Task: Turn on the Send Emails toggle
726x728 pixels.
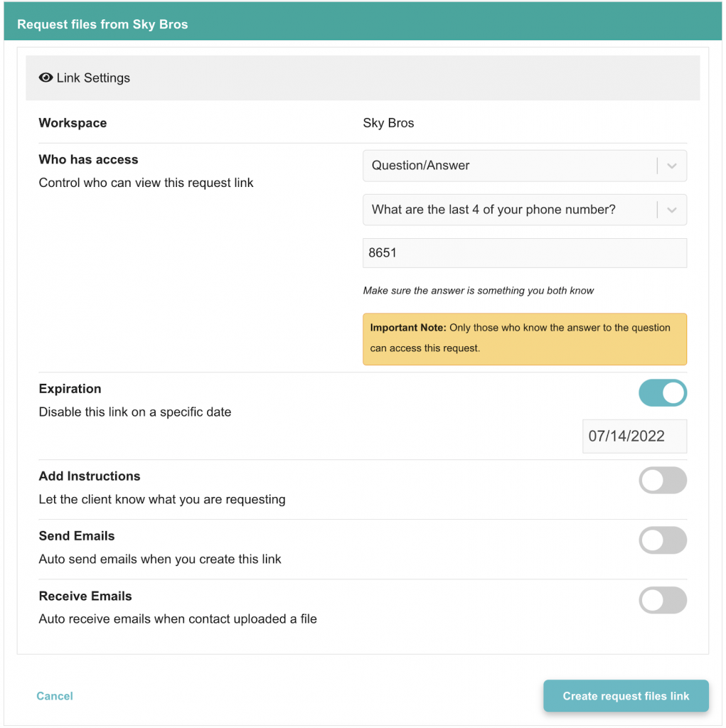Action: (663, 540)
